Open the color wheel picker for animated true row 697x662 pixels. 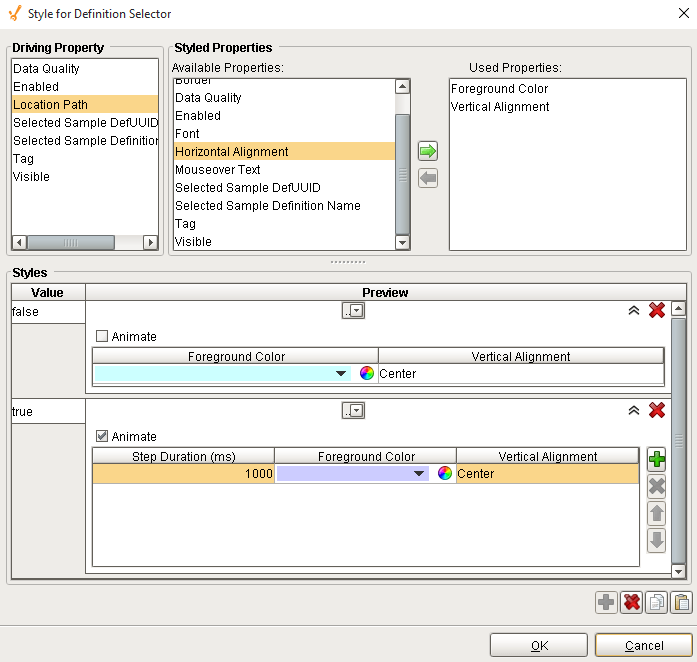(445, 473)
